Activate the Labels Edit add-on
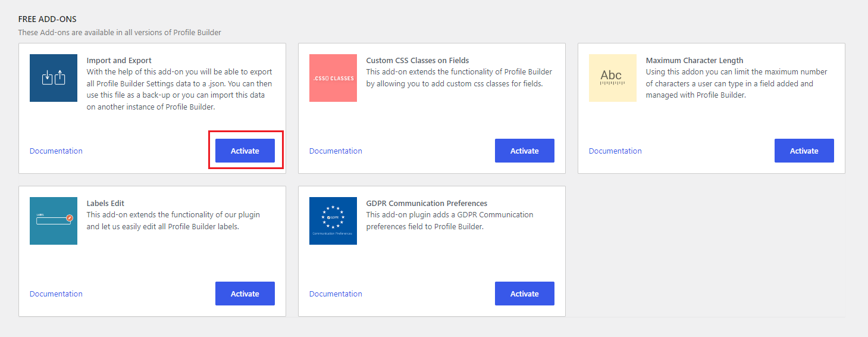The height and width of the screenshot is (337, 868). tap(245, 294)
